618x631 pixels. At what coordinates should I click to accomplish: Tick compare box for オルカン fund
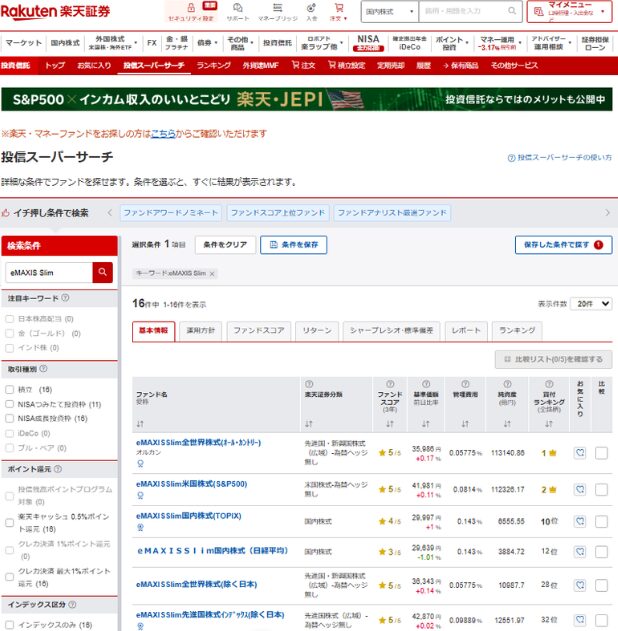(601, 453)
